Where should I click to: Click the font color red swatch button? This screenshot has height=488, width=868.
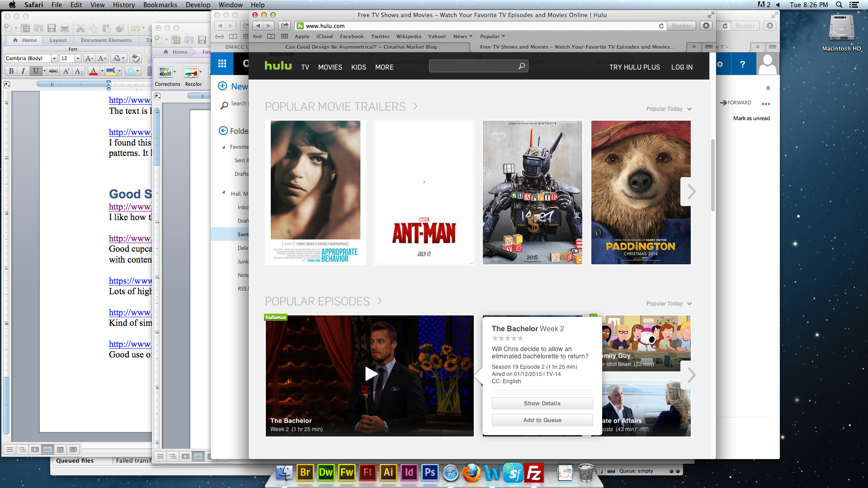point(93,71)
